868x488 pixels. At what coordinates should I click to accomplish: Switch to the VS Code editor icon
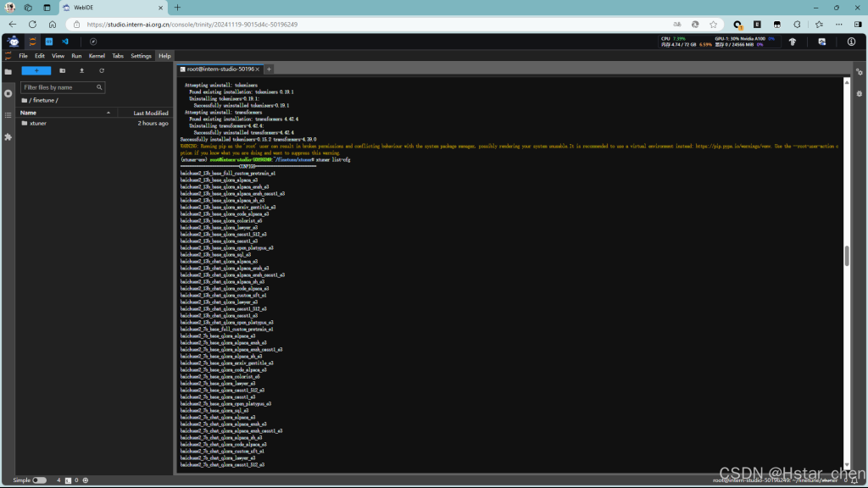[x=65, y=42]
